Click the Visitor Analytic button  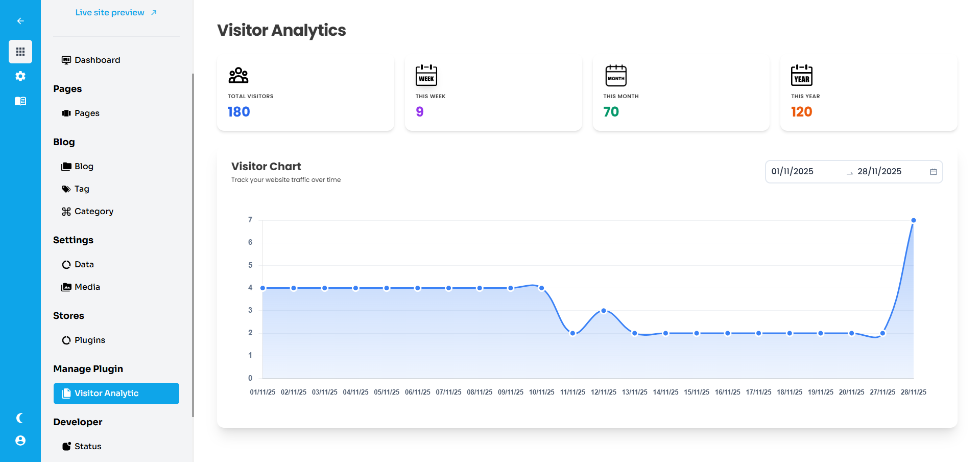[116, 394]
